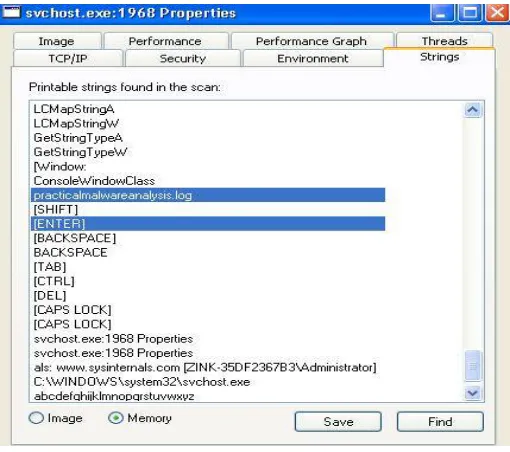Click the scrollbar up arrow
Image resolution: width=510 pixels, height=452 pixels.
pyautogui.click(x=473, y=110)
